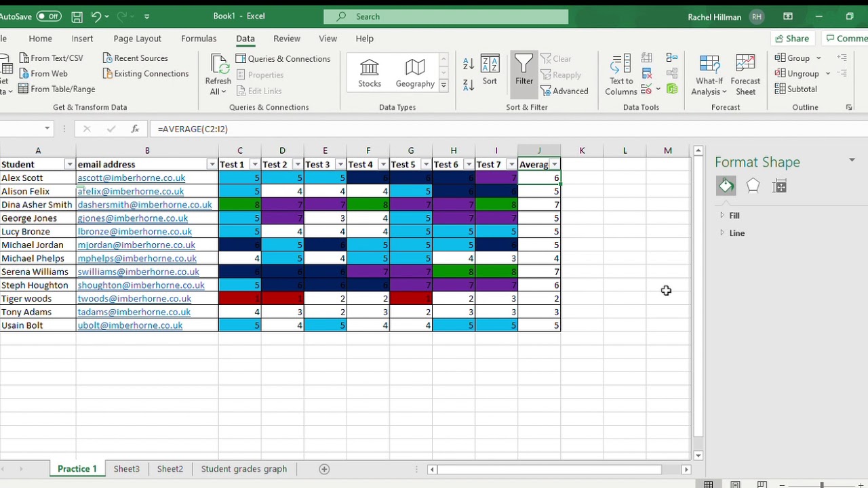Open the Name Box dropdown arrow
868x488 pixels.
(47, 128)
